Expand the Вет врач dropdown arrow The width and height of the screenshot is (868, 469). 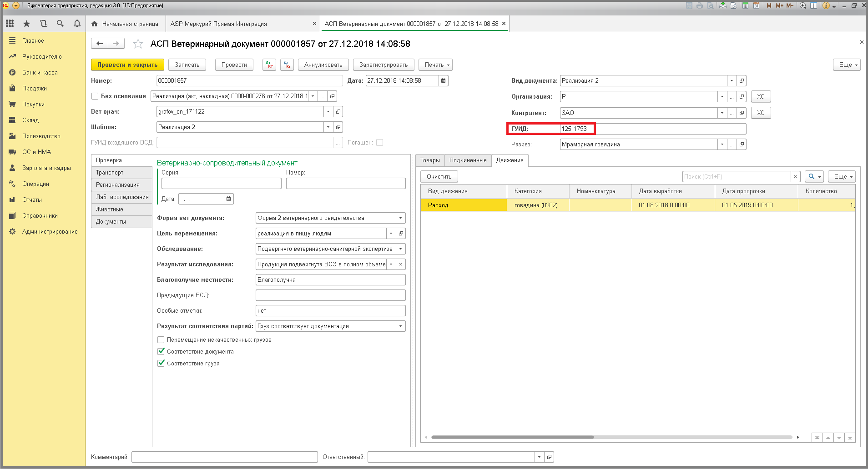[x=328, y=112]
